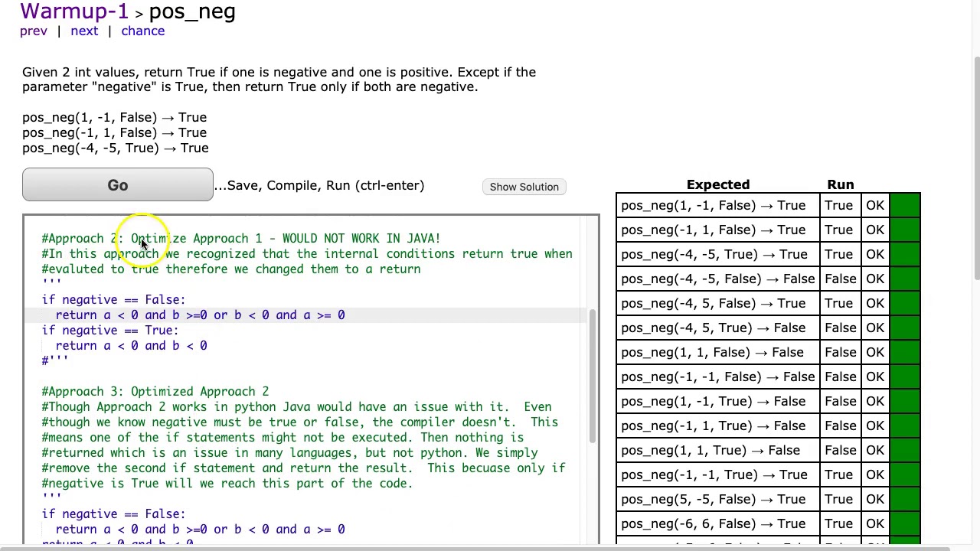
Task: Click the Run result True for pos_neg(-1, -1, True)
Action: tap(840, 474)
